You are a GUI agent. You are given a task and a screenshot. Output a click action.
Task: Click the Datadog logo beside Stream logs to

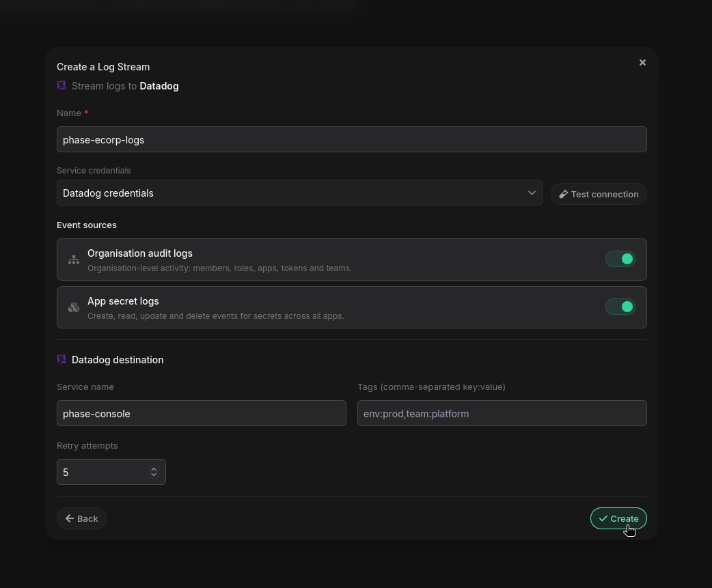tap(61, 86)
